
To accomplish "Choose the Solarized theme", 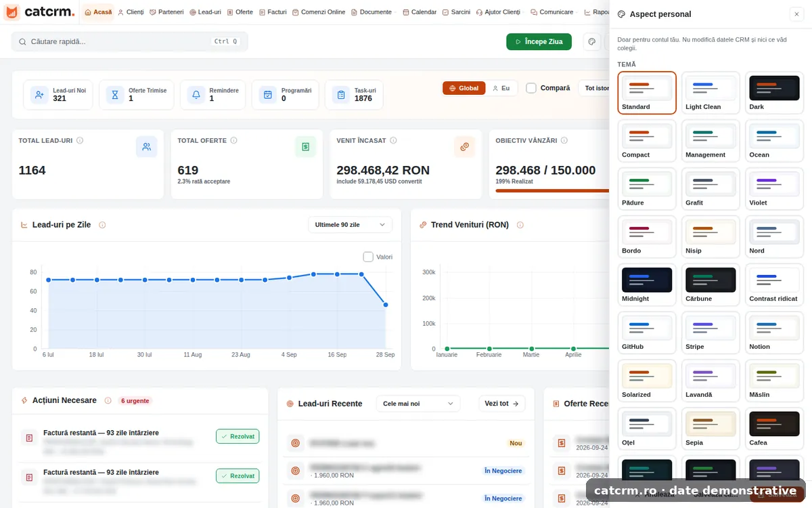I will click(x=647, y=381).
